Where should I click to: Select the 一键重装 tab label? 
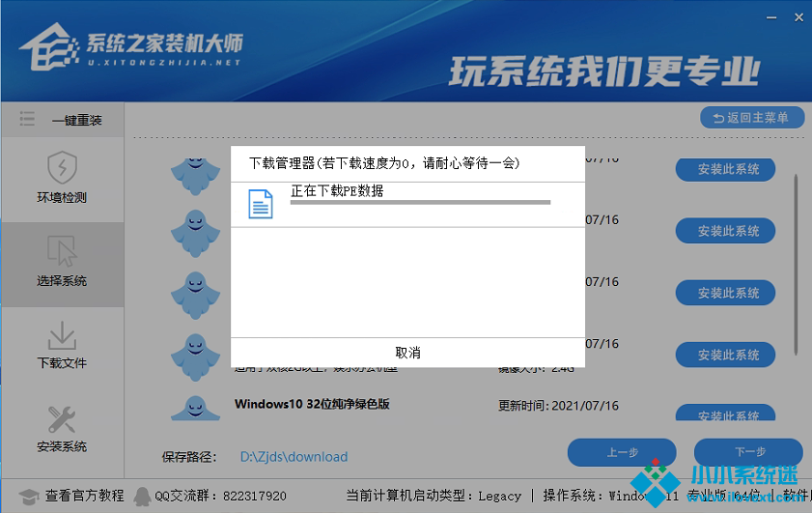(76, 120)
